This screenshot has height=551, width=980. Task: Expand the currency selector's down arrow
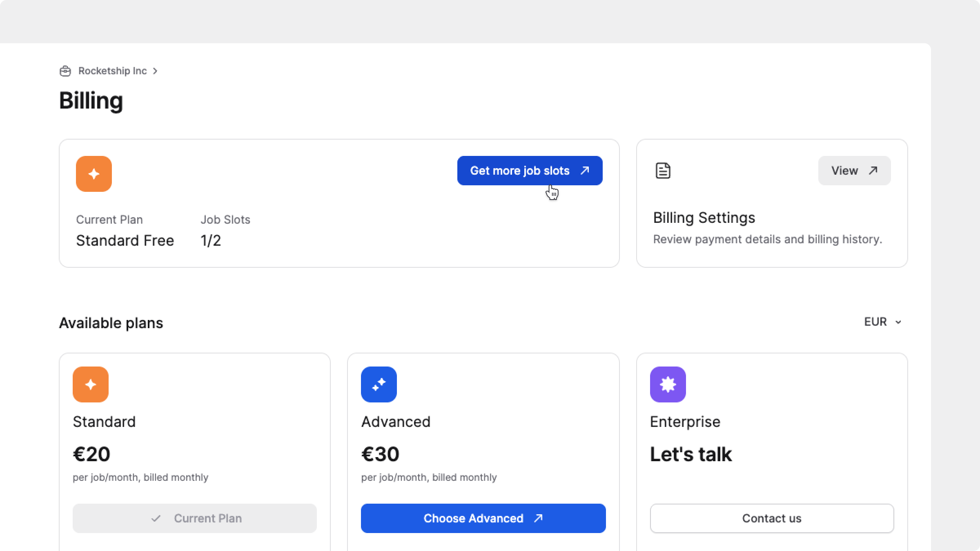(x=898, y=322)
